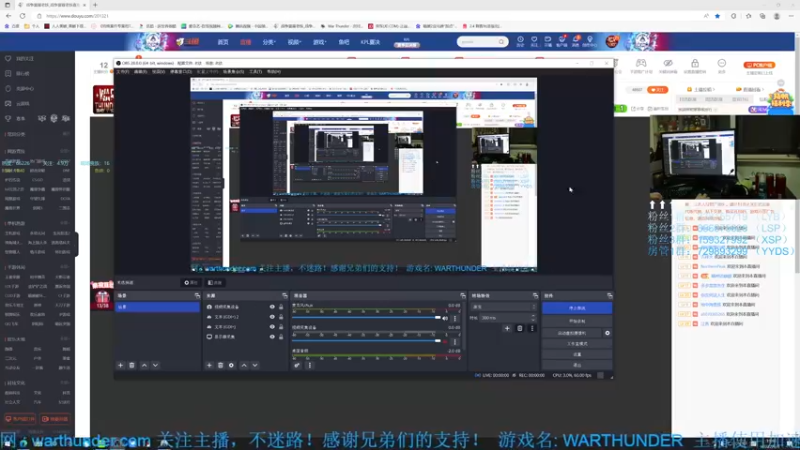Open the 帮助(H) menu in OBS
This screenshot has width=800, height=450.
[x=273, y=72]
